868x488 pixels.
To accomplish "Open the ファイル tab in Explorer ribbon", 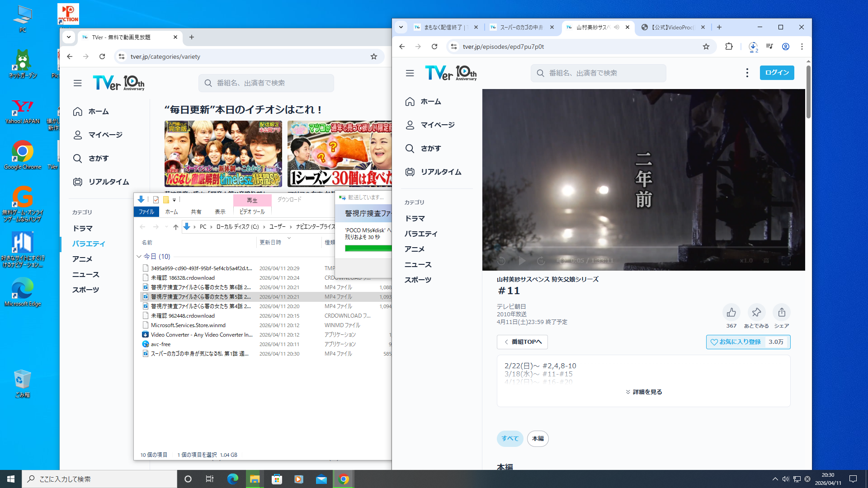I will coord(146,212).
